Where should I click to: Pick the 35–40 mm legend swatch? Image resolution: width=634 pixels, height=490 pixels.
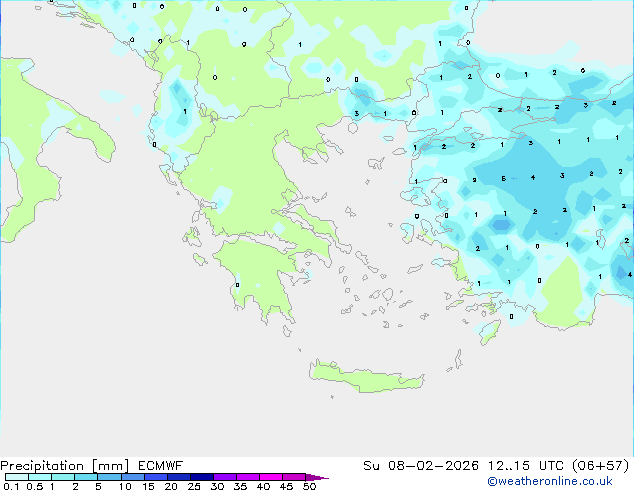[248, 477]
